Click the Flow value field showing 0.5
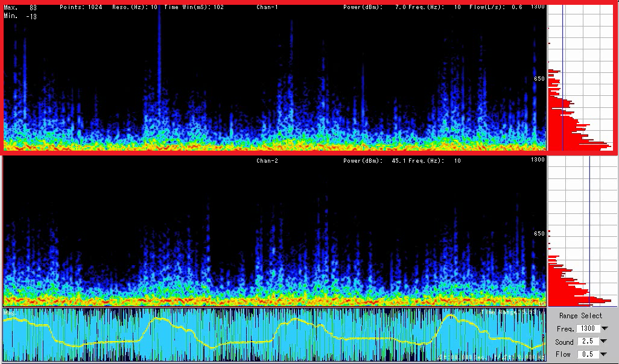Viewport: 619px width, 364px height. (x=588, y=354)
